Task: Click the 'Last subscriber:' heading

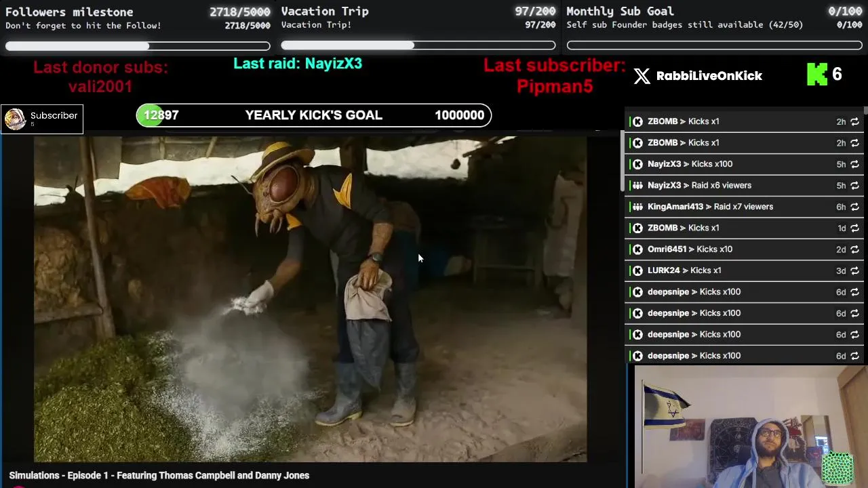Action: tap(555, 65)
